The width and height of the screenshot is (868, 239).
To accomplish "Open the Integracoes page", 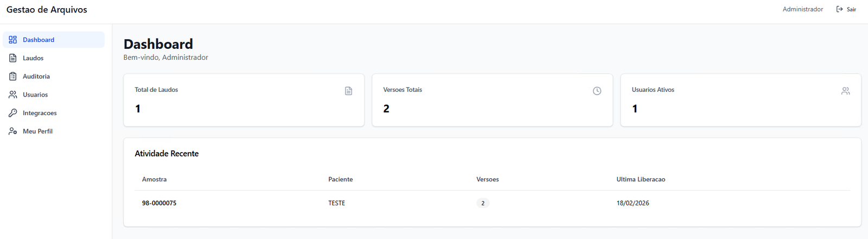I will click(x=40, y=113).
